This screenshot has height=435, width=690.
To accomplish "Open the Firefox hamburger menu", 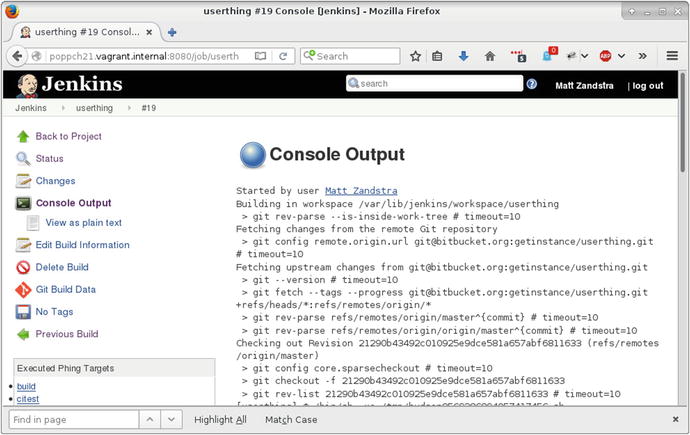I will point(672,56).
